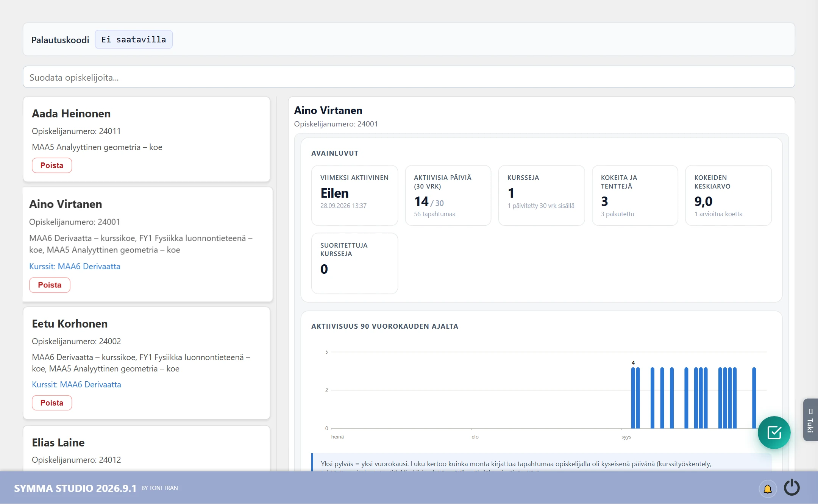
Task: Click the BY TONI TRAN footer text
Action: 159,488
